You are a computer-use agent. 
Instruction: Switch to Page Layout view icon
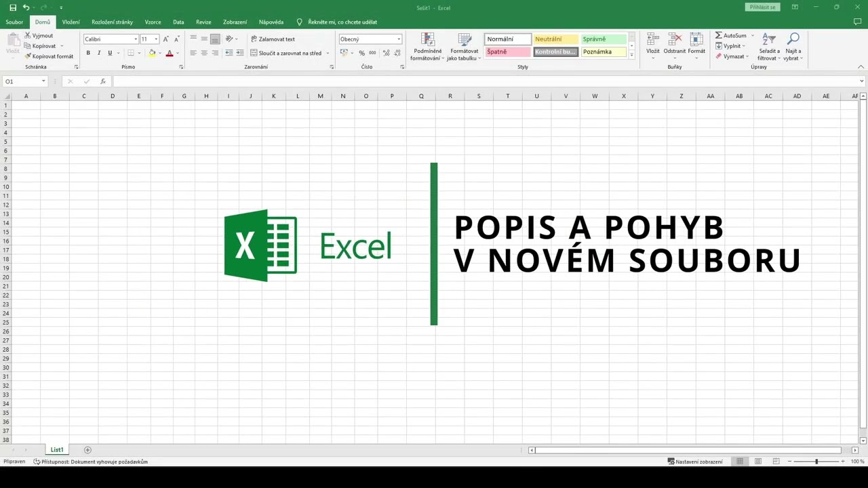[758, 462]
